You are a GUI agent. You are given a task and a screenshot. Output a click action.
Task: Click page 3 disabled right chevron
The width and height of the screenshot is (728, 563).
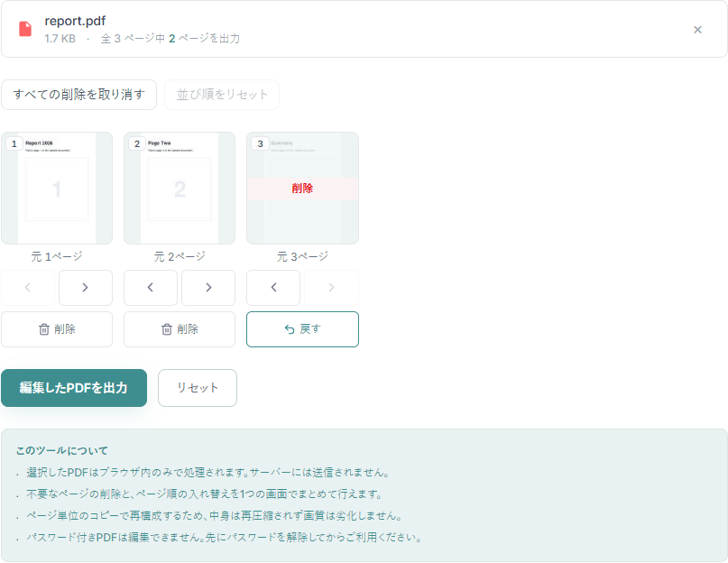tap(331, 288)
